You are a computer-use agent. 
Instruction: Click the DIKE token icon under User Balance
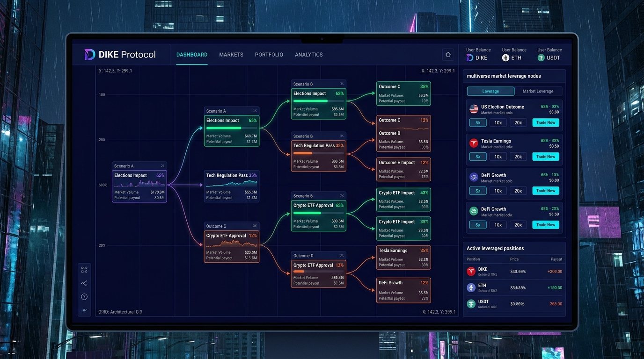tap(470, 58)
